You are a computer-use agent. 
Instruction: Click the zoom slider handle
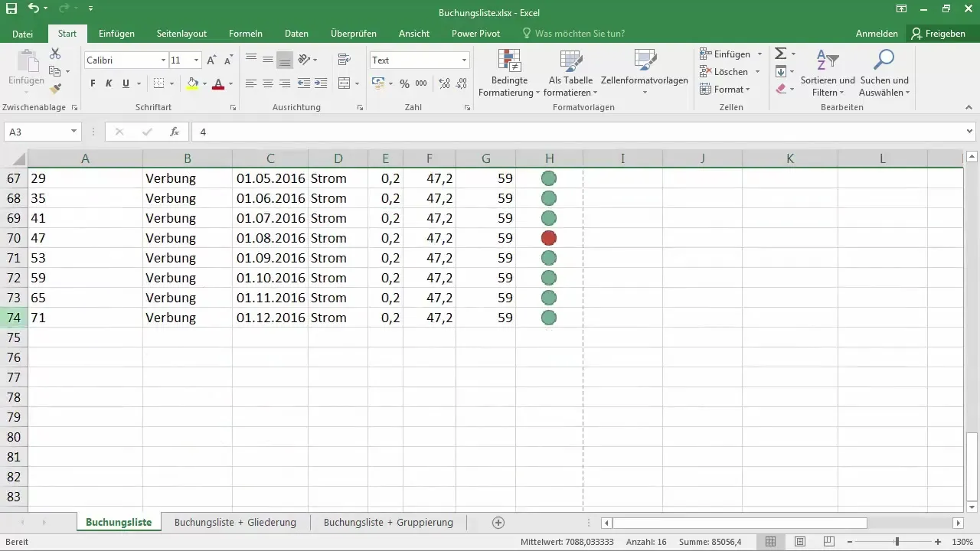pyautogui.click(x=897, y=542)
